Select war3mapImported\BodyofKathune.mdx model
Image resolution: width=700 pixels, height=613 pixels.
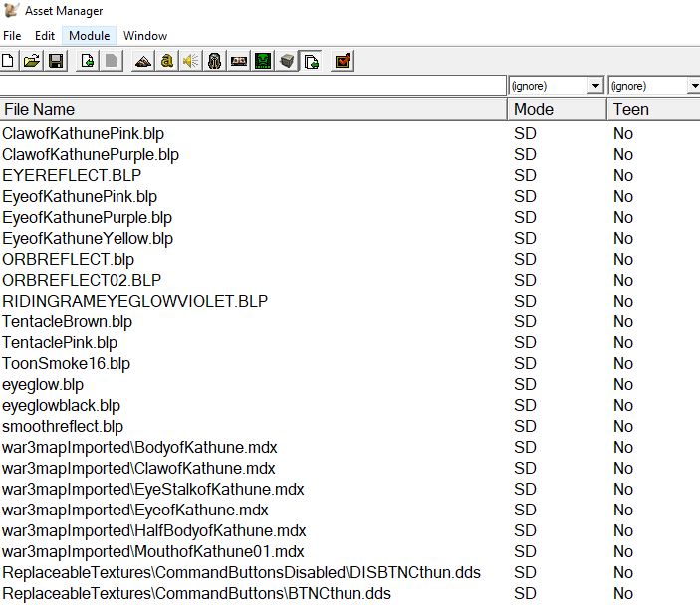click(139, 448)
